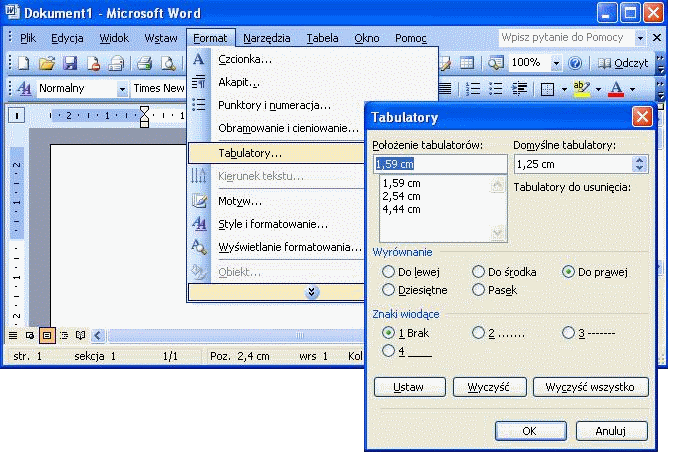Open the Widok menu
Viewport: 675px width, 457px height.
click(114, 38)
